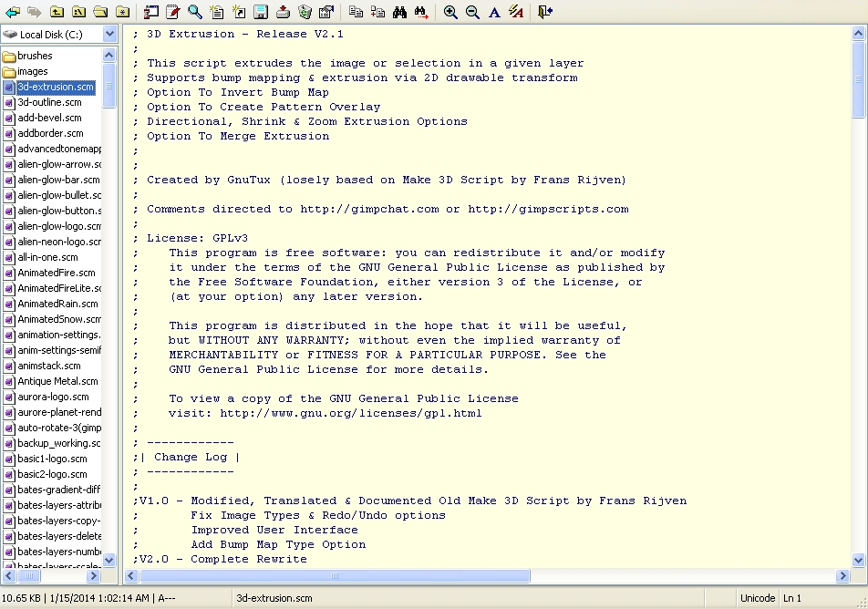Select aurora-logo.scm file
Image resolution: width=868 pixels, height=609 pixels.
tap(53, 397)
